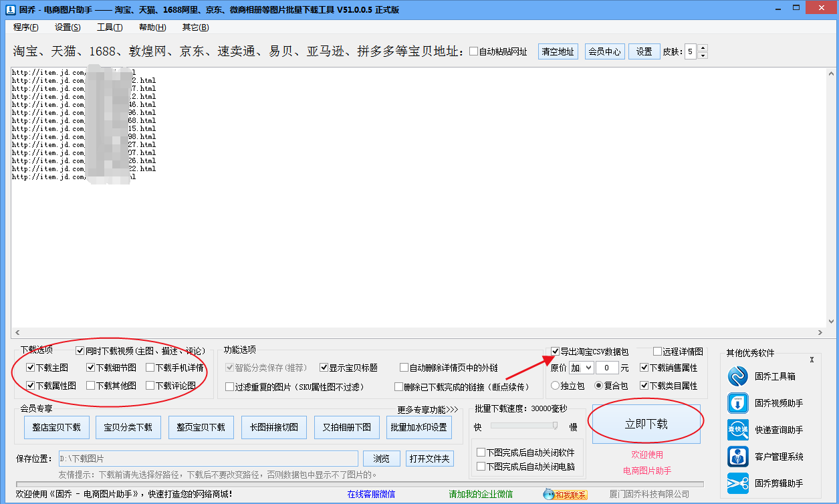The width and height of the screenshot is (839, 504).
Task: Open 会员中心 button
Action: [604, 51]
